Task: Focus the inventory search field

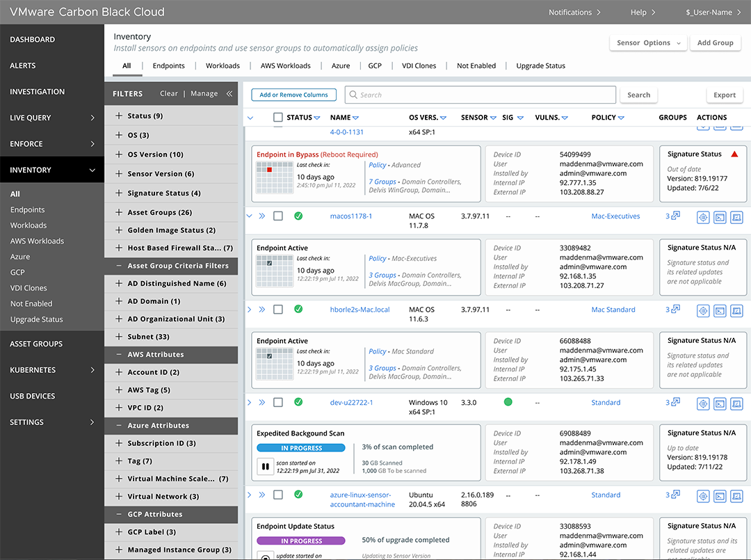Action: pos(481,95)
